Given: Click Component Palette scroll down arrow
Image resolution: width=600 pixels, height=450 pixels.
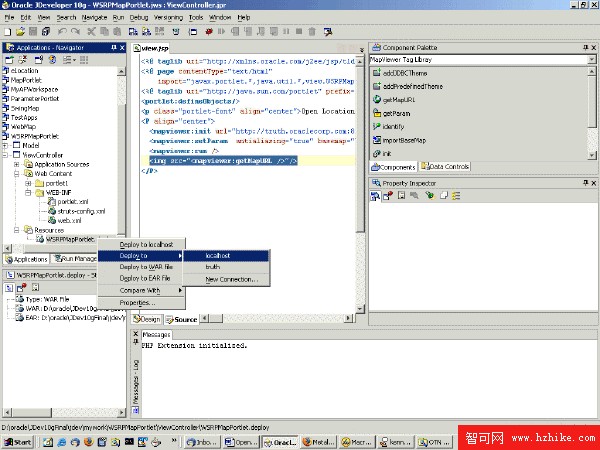Looking at the screenshot, I should (592, 155).
